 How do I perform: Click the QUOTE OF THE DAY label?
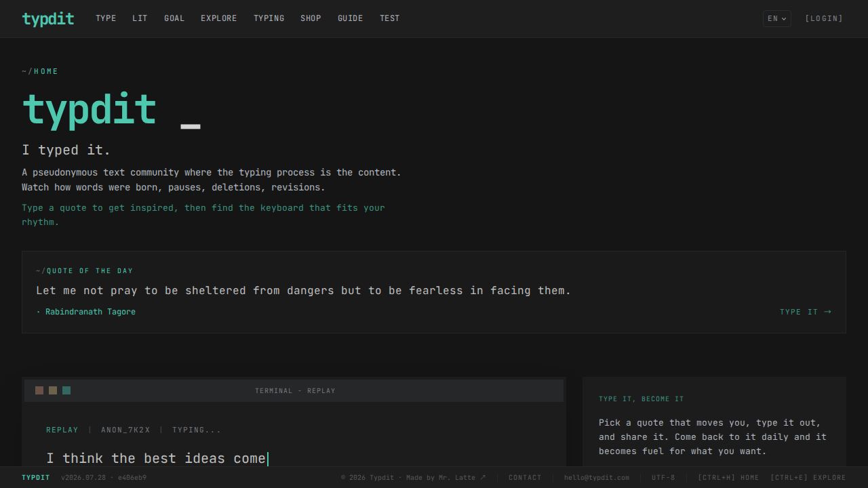coord(90,270)
